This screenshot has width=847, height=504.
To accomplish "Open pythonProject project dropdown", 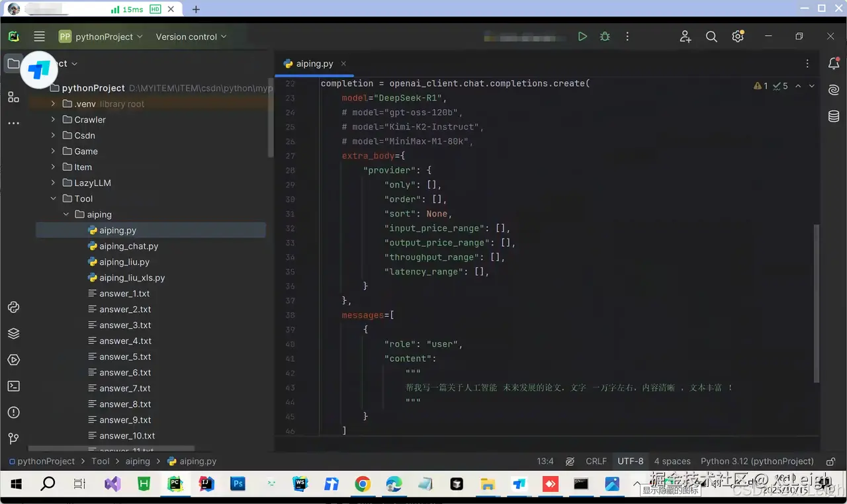I will [x=101, y=37].
